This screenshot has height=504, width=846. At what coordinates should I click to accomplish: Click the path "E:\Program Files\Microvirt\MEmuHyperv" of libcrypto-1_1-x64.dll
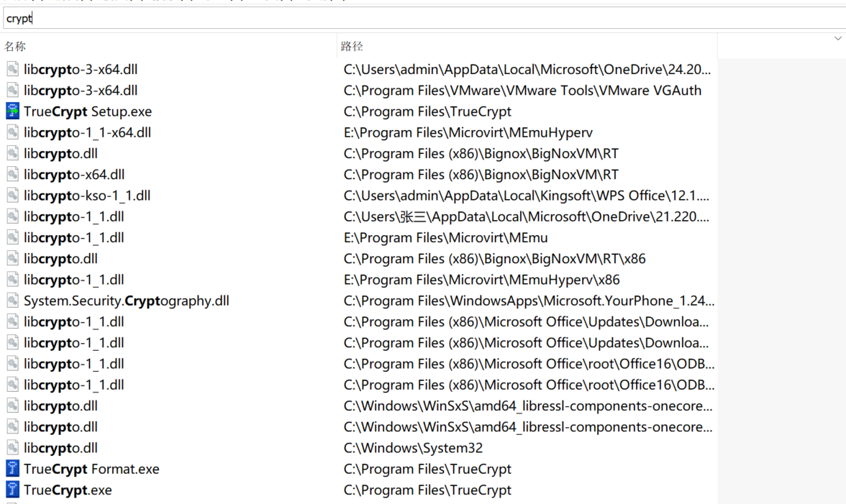tap(468, 132)
